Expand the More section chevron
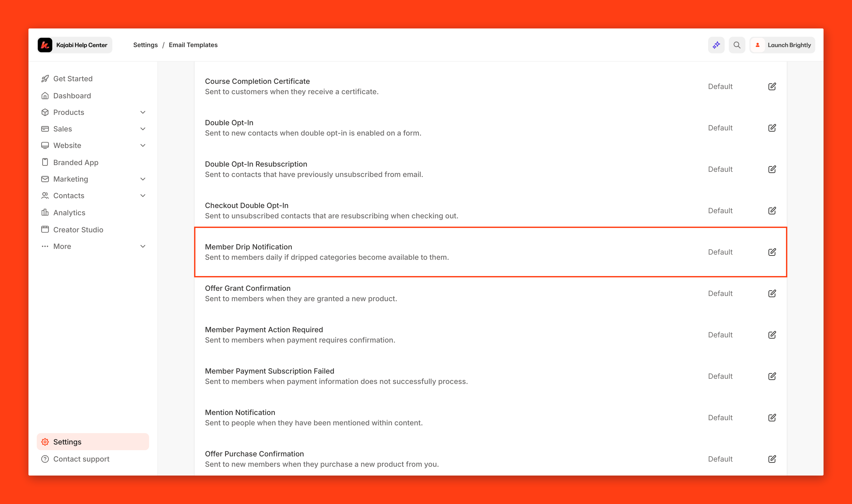The height and width of the screenshot is (504, 852). [143, 246]
